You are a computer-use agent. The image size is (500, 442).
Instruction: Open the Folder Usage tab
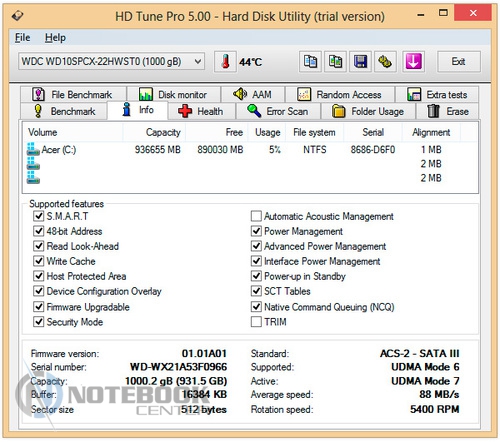pos(368,111)
